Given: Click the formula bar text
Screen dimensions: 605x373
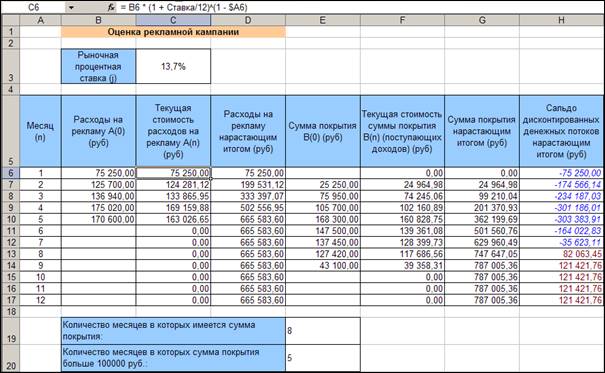Looking at the screenshot, I should (x=184, y=7).
